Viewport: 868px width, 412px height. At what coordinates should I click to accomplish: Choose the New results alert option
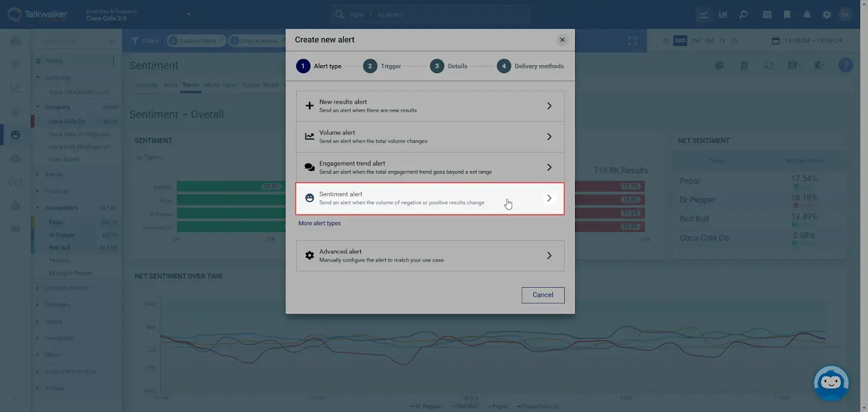click(430, 106)
